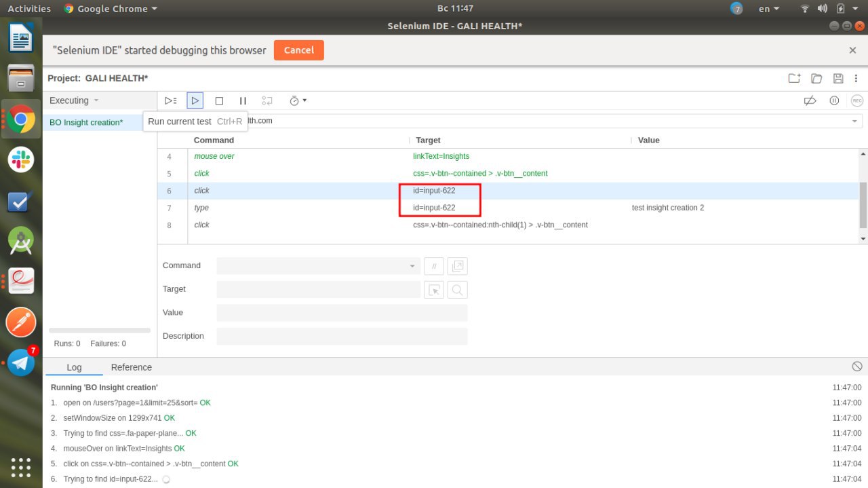This screenshot has width=868, height=488.
Task: Open Chrome from the dock
Action: (x=21, y=119)
